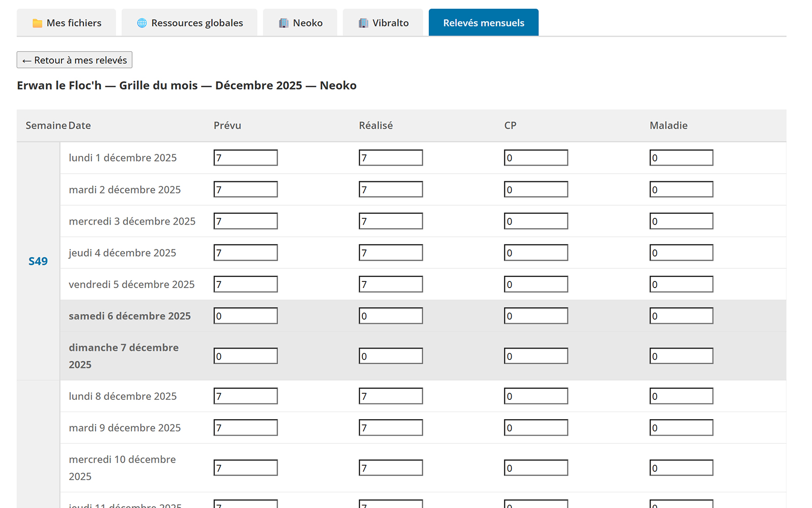Select Réalisé field for mercredi 3 décembre
The image size is (812, 508).
point(391,221)
